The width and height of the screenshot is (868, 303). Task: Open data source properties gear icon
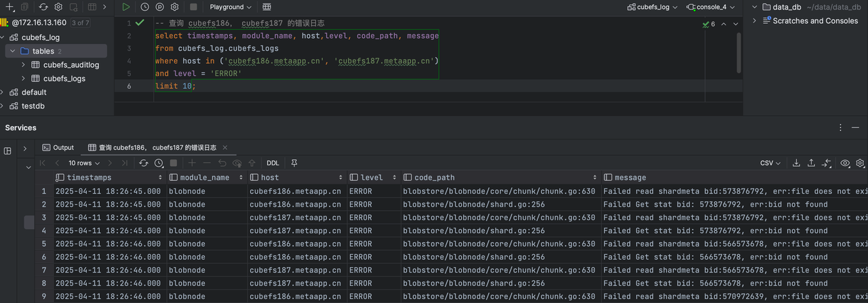coord(58,7)
